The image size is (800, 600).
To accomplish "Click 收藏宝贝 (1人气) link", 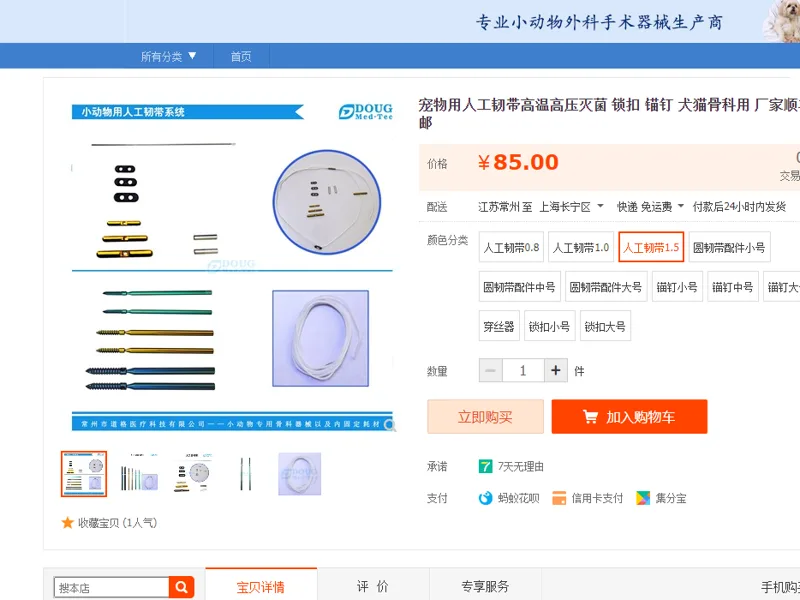I will (117, 523).
